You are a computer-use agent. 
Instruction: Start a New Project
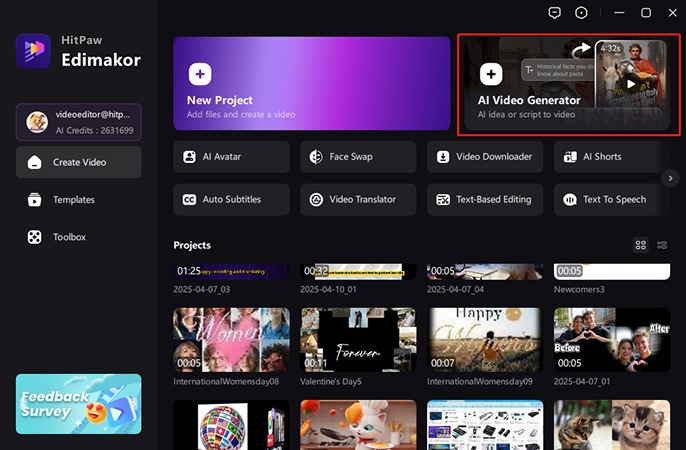[312, 84]
